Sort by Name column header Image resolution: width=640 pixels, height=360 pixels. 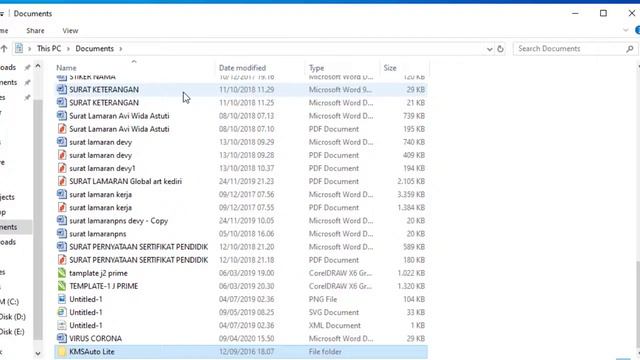pos(134,67)
